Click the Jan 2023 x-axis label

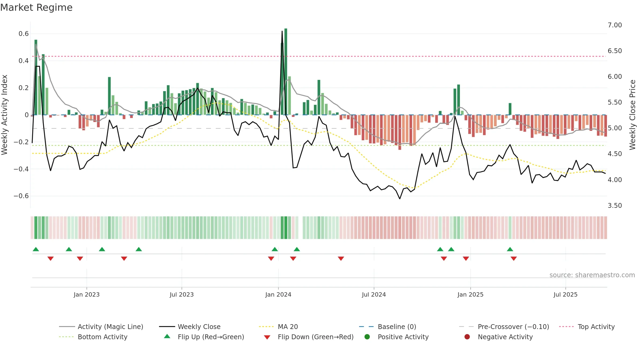point(87,294)
